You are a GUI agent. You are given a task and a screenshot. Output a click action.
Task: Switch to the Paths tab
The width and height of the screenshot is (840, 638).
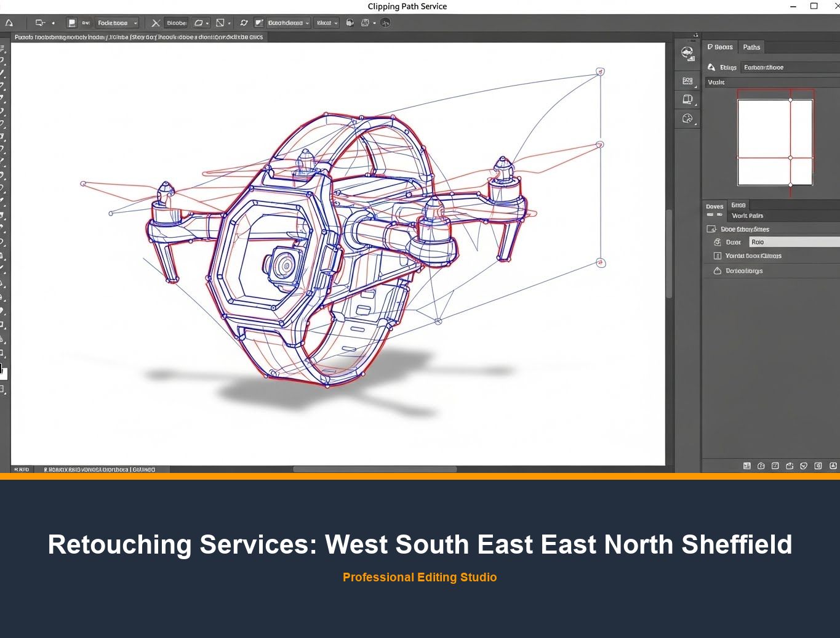[751, 47]
